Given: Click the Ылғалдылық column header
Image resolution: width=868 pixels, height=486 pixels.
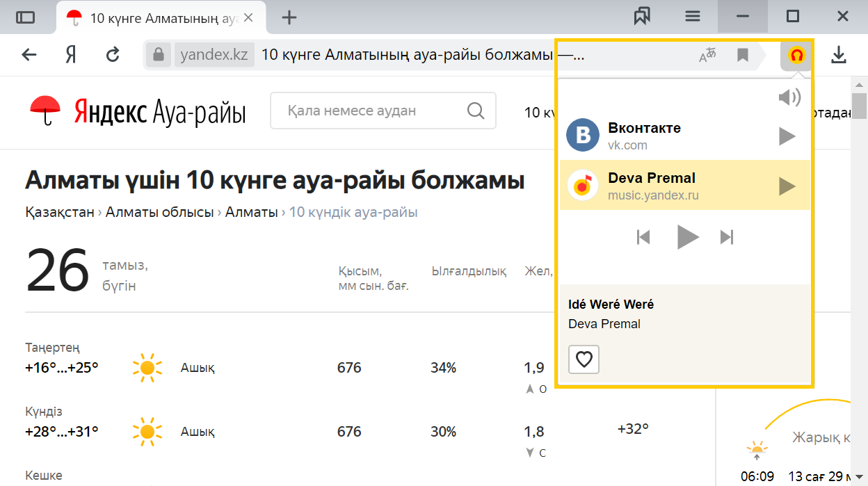Looking at the screenshot, I should (469, 271).
